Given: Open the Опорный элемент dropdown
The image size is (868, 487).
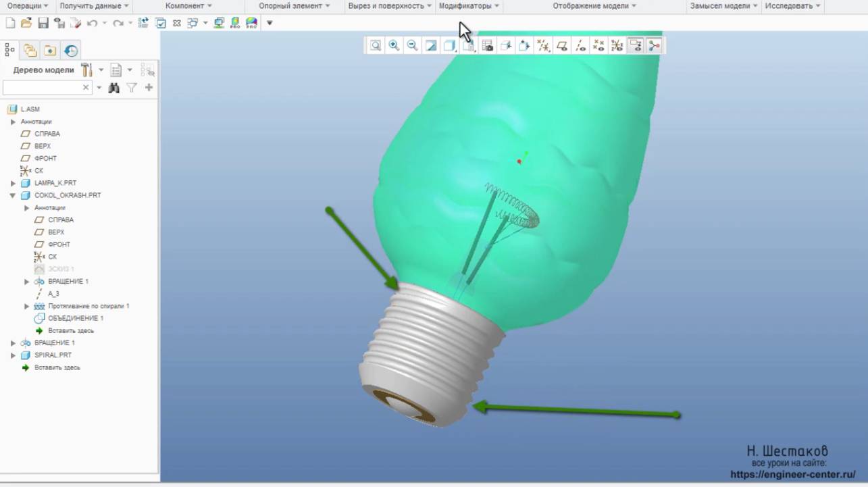Looking at the screenshot, I should click(295, 6).
